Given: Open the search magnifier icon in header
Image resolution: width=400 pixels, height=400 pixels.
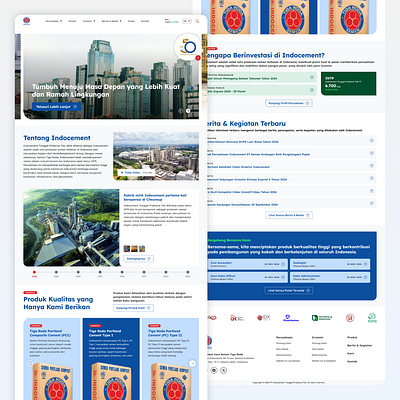Looking at the screenshot, I should point(197,21).
